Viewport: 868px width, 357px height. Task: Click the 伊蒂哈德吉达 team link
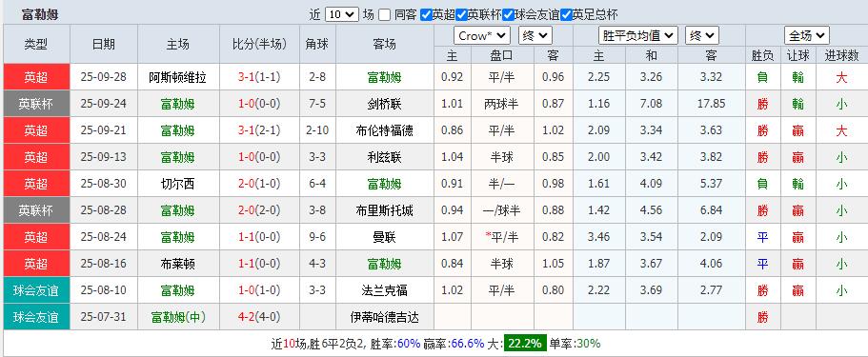[x=384, y=317]
